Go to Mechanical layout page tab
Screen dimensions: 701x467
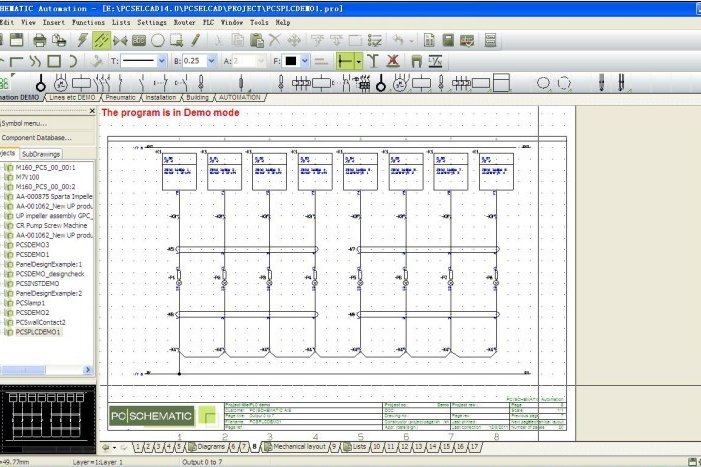tap(295, 446)
